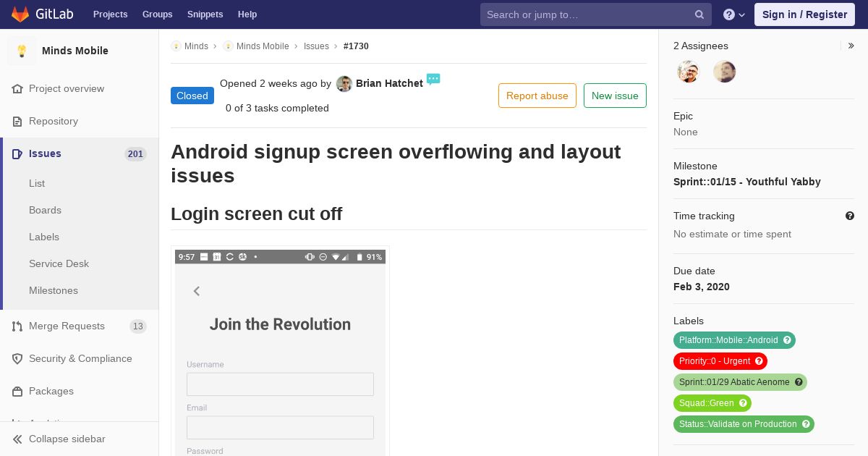Open the Projects menu in navbar
The image size is (868, 456).
pyautogui.click(x=110, y=14)
